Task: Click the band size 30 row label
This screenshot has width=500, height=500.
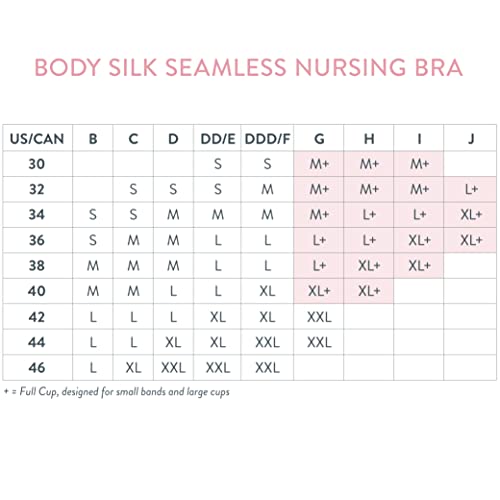Action: pos(37,164)
